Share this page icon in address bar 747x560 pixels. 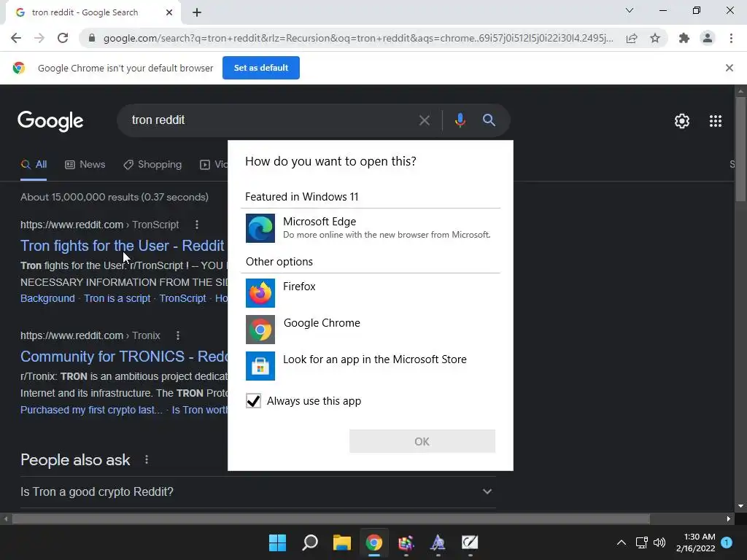[632, 38]
